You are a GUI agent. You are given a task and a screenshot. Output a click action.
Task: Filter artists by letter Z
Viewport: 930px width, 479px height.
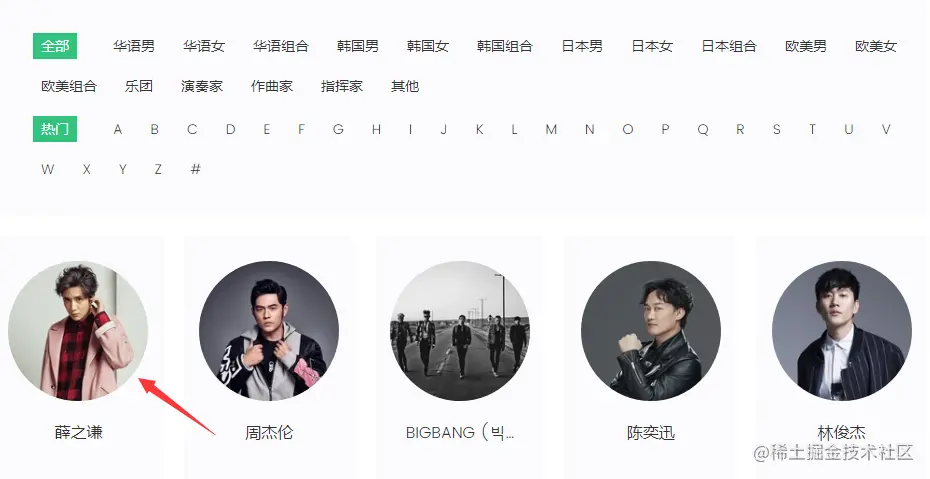[x=158, y=170]
